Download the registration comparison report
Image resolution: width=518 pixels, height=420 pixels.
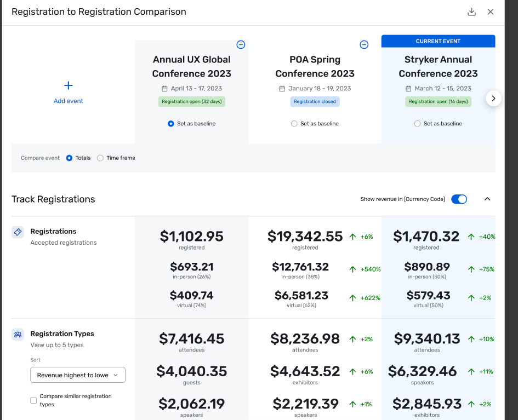[471, 12]
